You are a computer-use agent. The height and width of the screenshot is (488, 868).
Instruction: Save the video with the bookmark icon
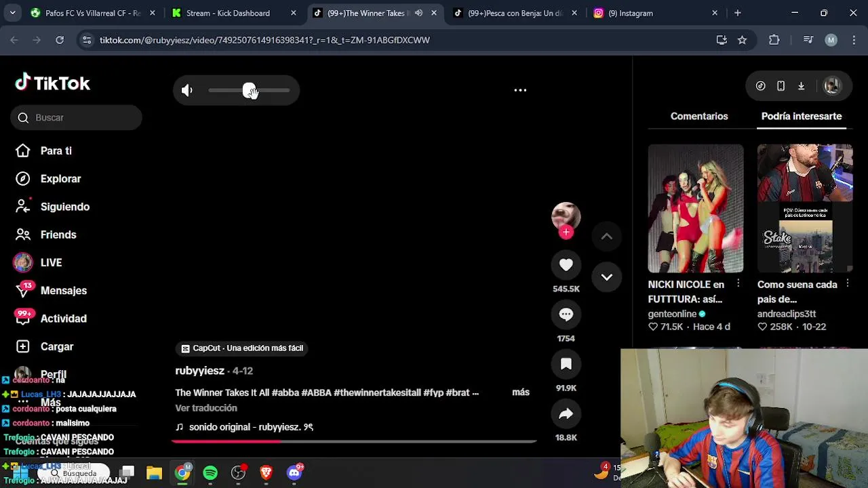[x=566, y=364]
